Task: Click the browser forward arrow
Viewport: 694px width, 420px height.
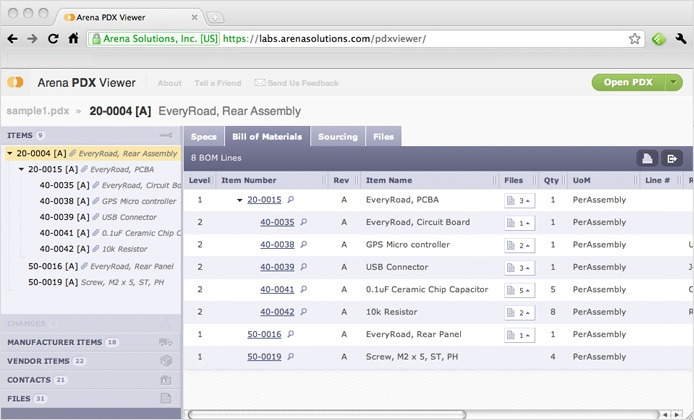Action: 32,39
